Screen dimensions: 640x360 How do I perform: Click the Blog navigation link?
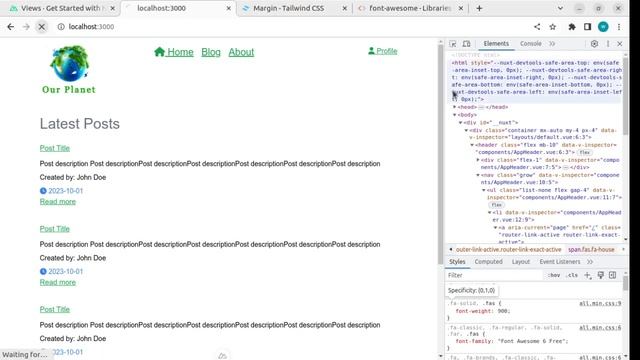(211, 52)
